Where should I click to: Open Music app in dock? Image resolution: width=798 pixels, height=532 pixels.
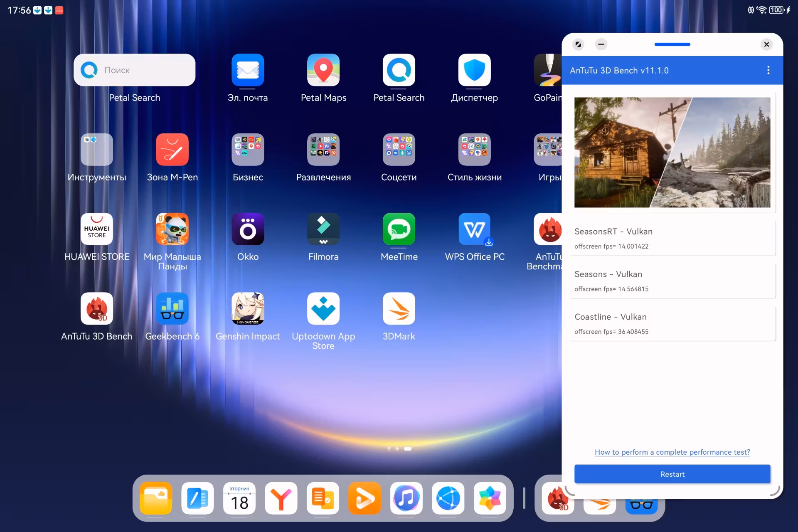406,498
